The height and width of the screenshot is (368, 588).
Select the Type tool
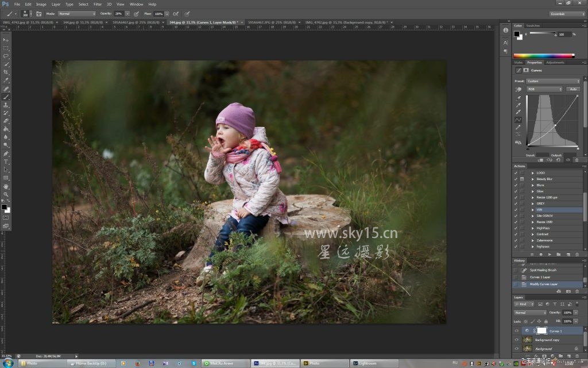tap(6, 162)
